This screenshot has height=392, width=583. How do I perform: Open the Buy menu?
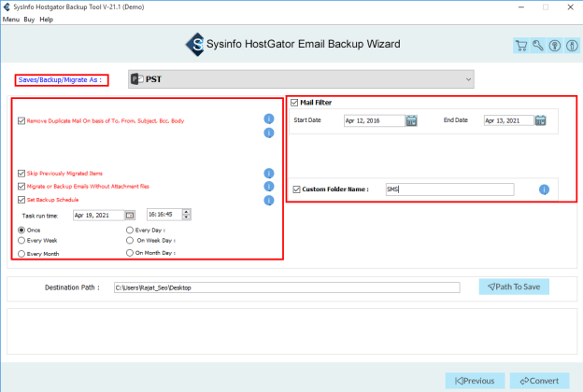coord(29,20)
